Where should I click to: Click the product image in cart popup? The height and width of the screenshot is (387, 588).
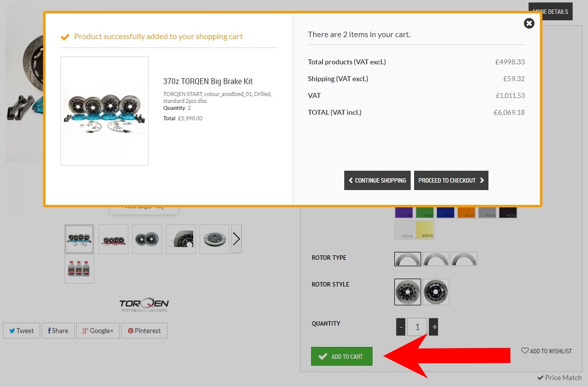pos(105,111)
